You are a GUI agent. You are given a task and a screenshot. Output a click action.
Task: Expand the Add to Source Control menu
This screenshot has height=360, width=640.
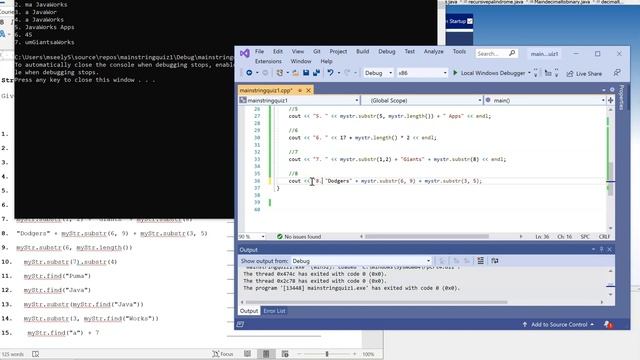coord(558,324)
